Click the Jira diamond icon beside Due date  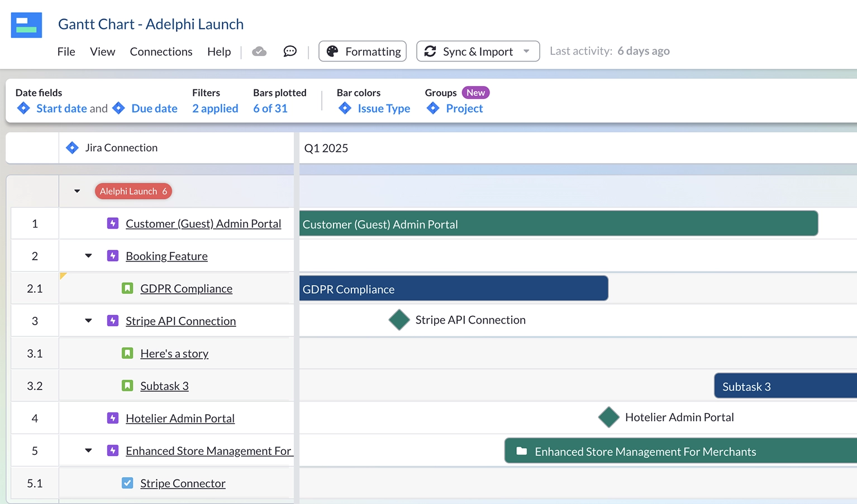pyautogui.click(x=118, y=108)
